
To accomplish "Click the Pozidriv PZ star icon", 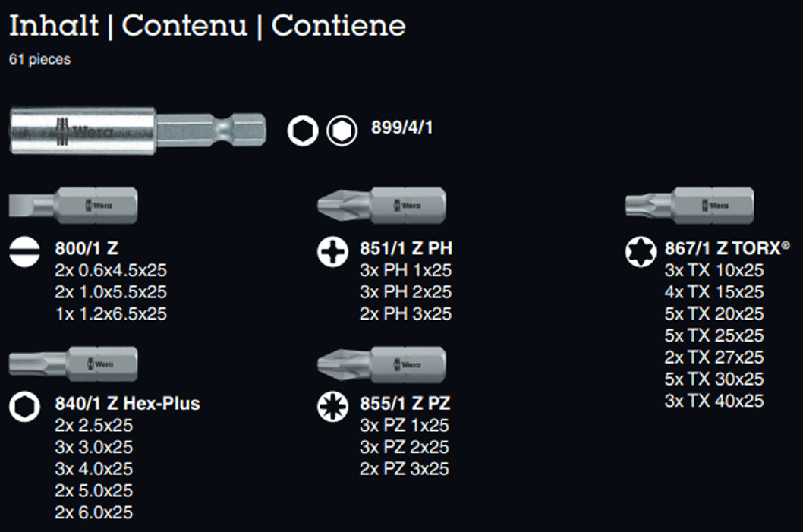I will tap(332, 407).
